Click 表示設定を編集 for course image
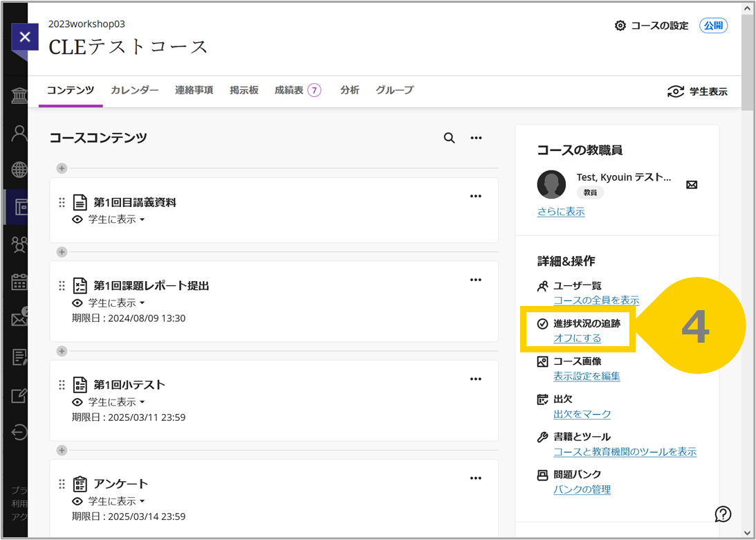Viewport: 756px width, 540px height. pos(587,376)
